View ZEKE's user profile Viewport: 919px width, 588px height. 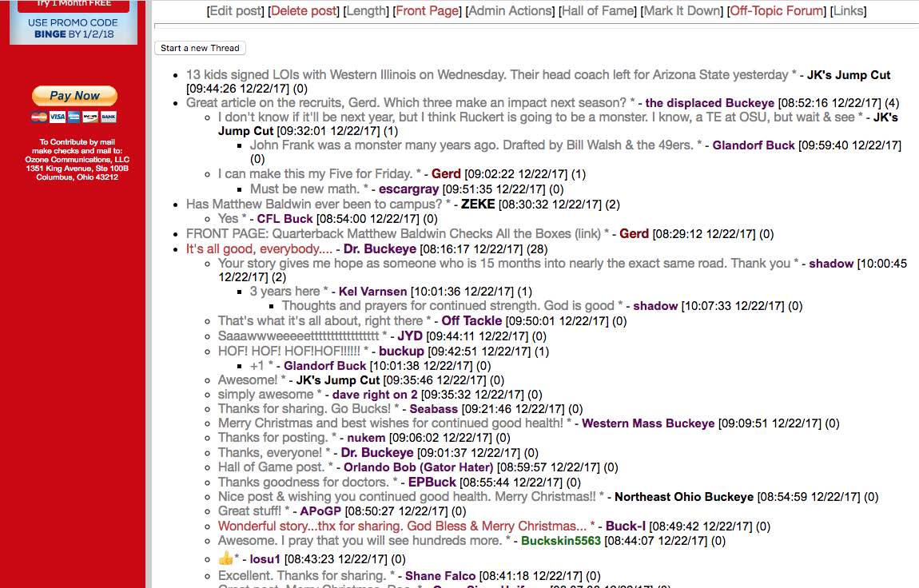point(478,205)
